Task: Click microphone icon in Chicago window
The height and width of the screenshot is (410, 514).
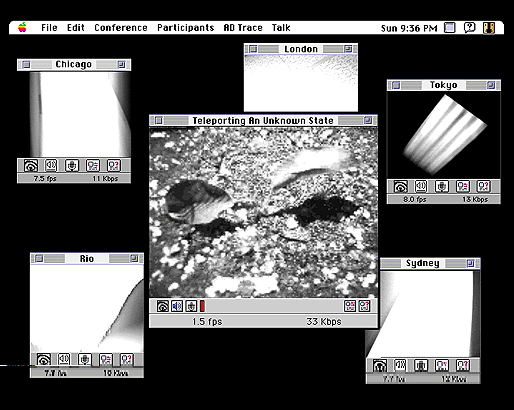Action: [x=72, y=165]
